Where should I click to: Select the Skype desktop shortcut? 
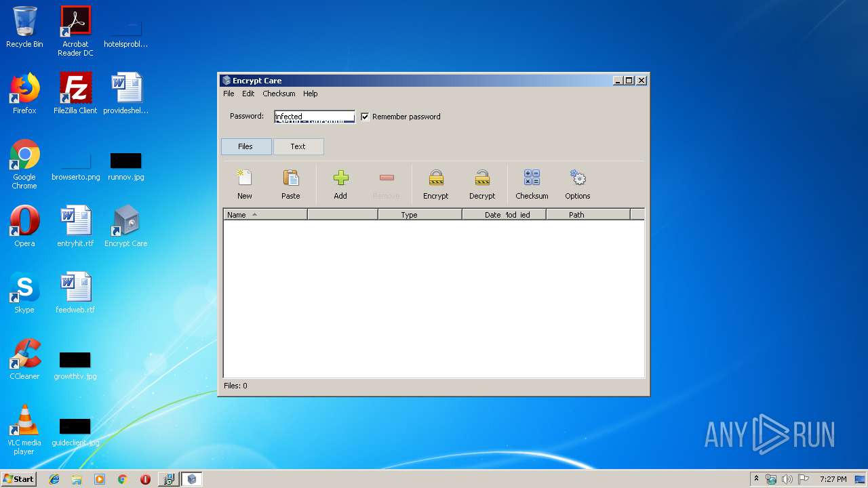[x=24, y=293]
